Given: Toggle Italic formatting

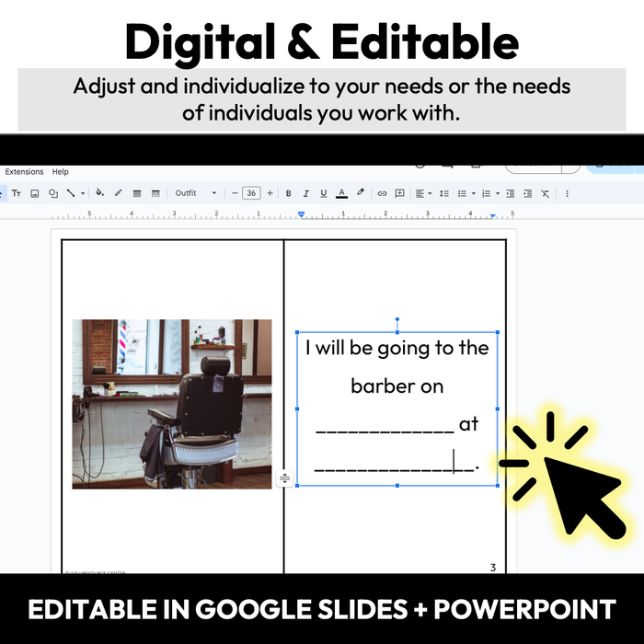Looking at the screenshot, I should click(x=305, y=193).
